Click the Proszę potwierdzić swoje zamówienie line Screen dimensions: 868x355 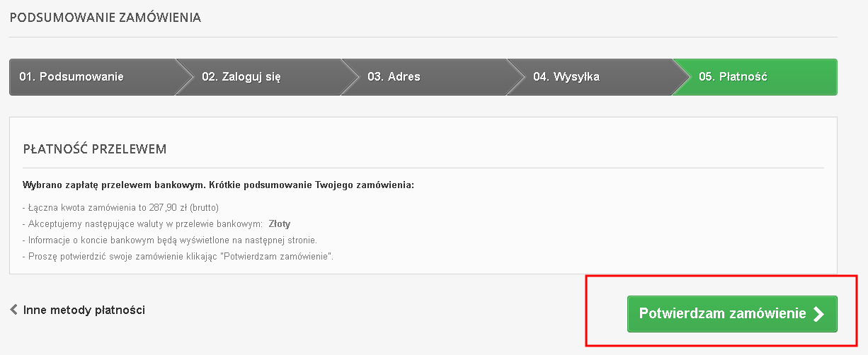tap(178, 257)
